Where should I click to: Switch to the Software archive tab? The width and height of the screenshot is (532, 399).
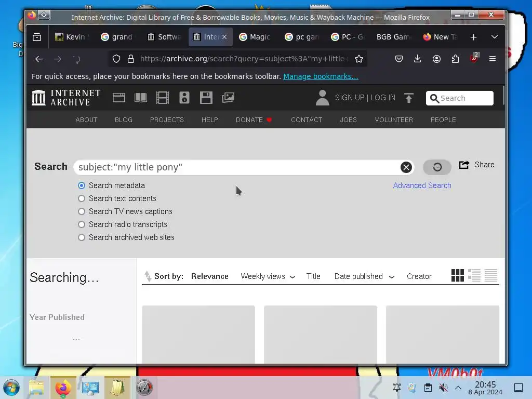click(164, 37)
